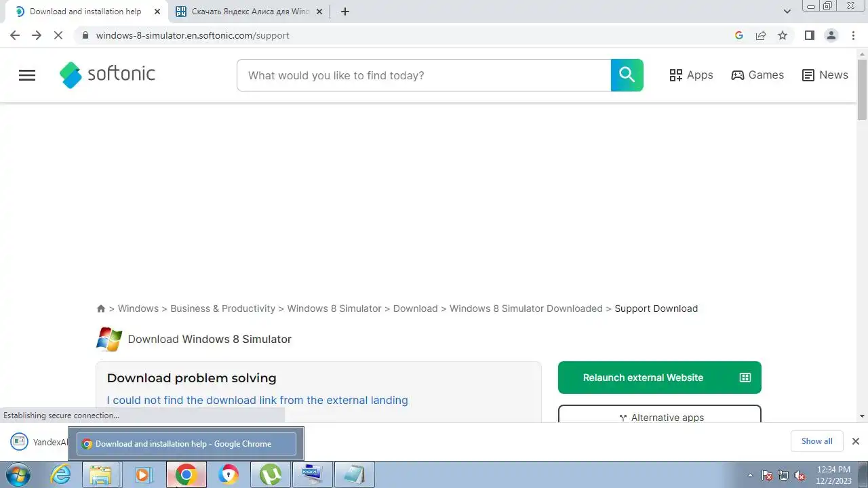The width and height of the screenshot is (868, 488).
Task: Close the Яндекс Алиса tab
Action: click(x=319, y=12)
